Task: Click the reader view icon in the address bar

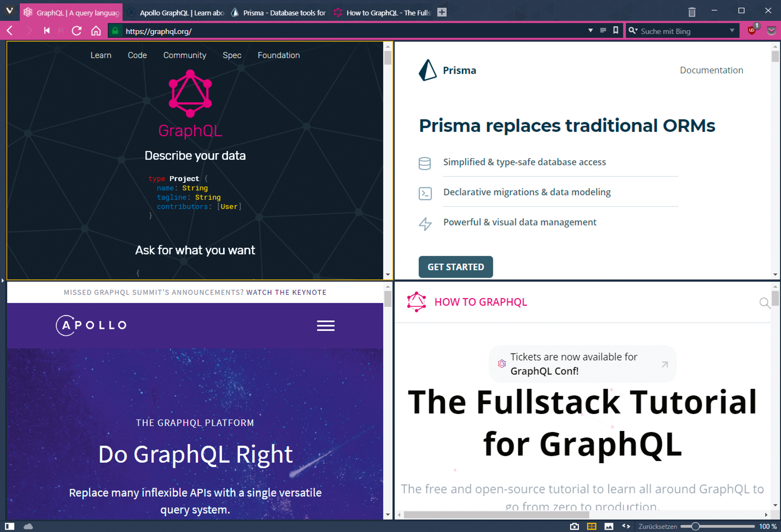Action: [x=603, y=31]
